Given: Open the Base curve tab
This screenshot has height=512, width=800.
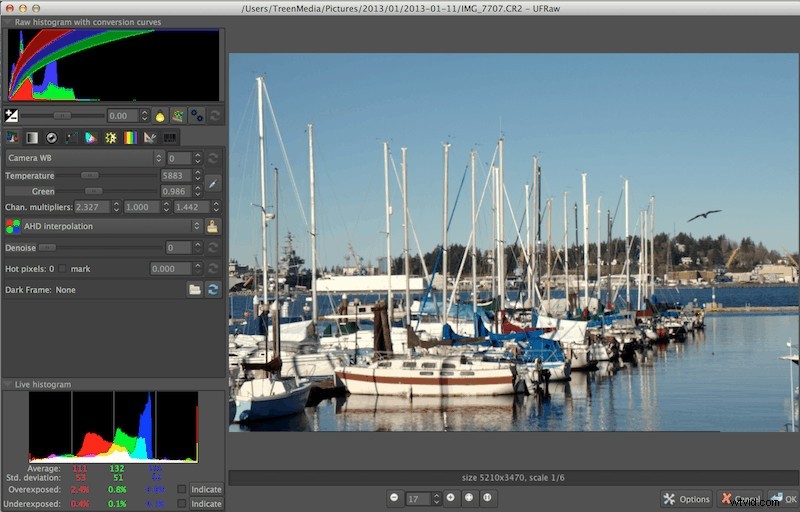Looking at the screenshot, I should click(x=71, y=137).
